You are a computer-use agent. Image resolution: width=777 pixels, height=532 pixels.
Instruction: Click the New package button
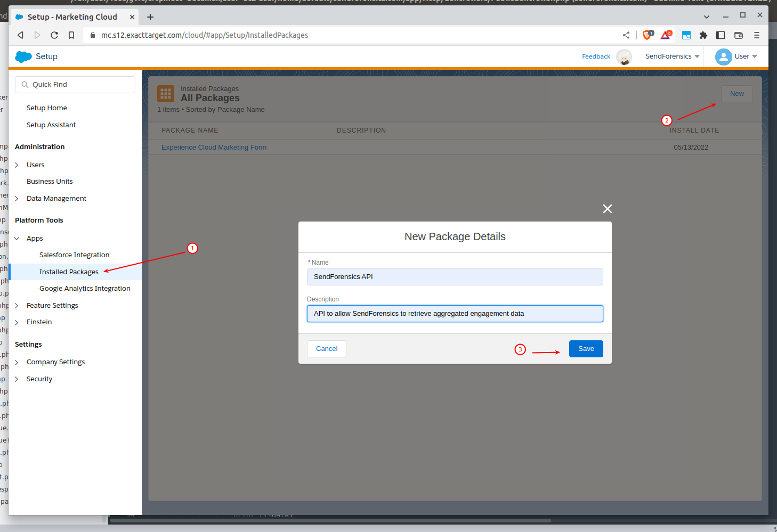coord(737,94)
